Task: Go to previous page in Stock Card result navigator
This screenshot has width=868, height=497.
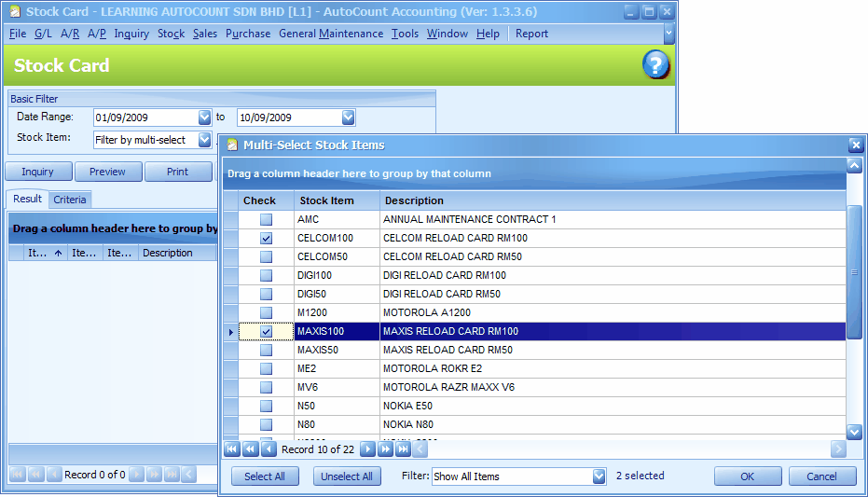Action: pos(36,475)
